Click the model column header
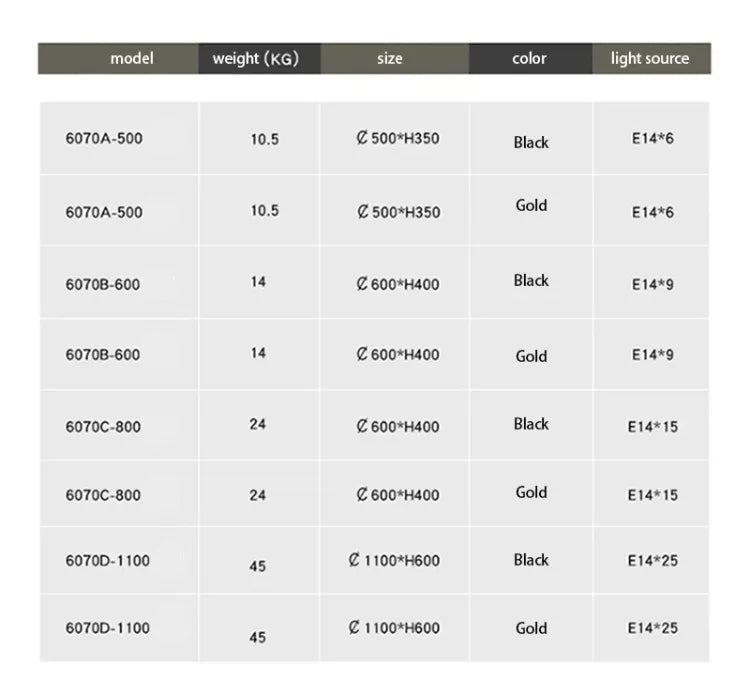Screen dimensions: 750x694 click(x=118, y=58)
